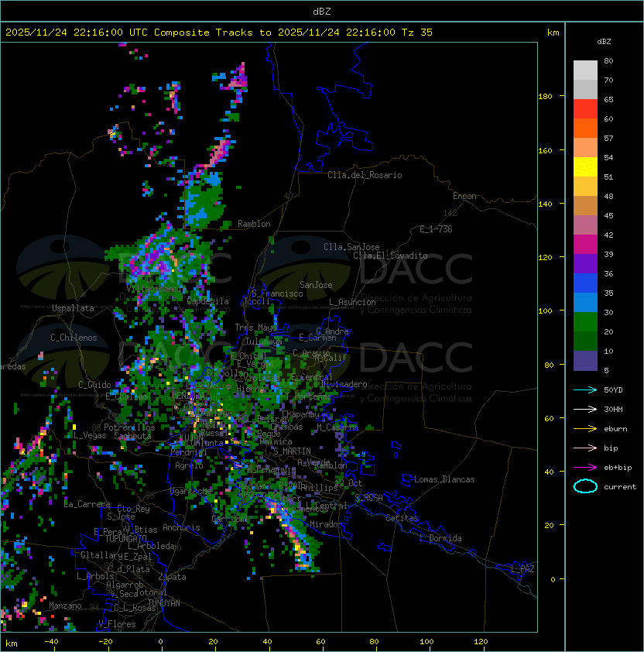Viewport: 644px width, 652px height.
Task: Pick the light gray 70-80 dBZ swatch
Action: click(x=585, y=70)
